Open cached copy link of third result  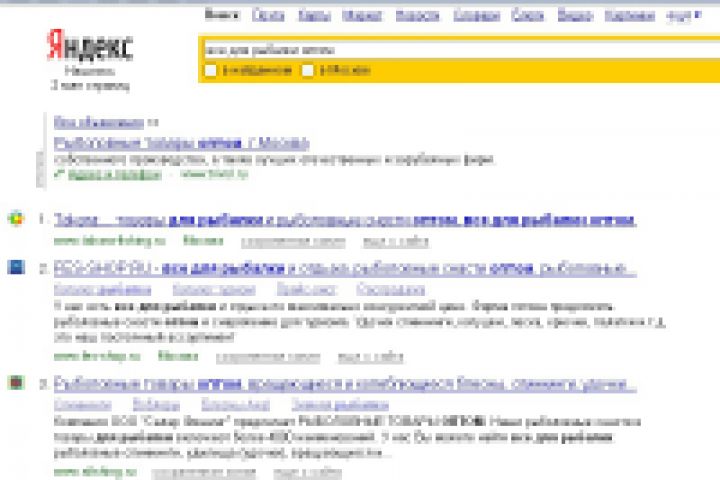(204, 473)
